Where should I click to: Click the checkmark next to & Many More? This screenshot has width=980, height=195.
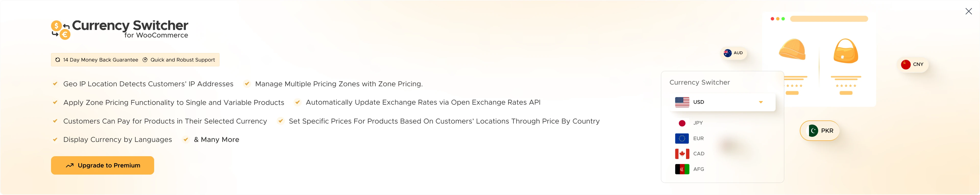tap(186, 140)
